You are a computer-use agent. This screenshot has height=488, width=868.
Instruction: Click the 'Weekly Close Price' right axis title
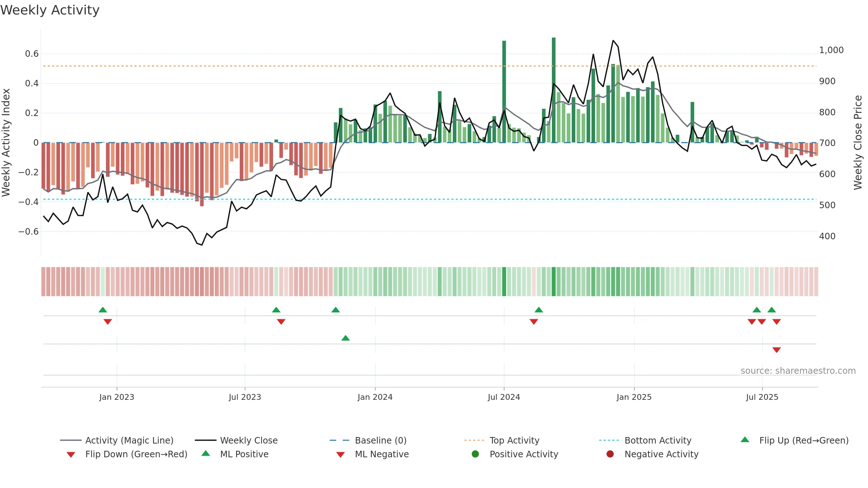(x=858, y=143)
